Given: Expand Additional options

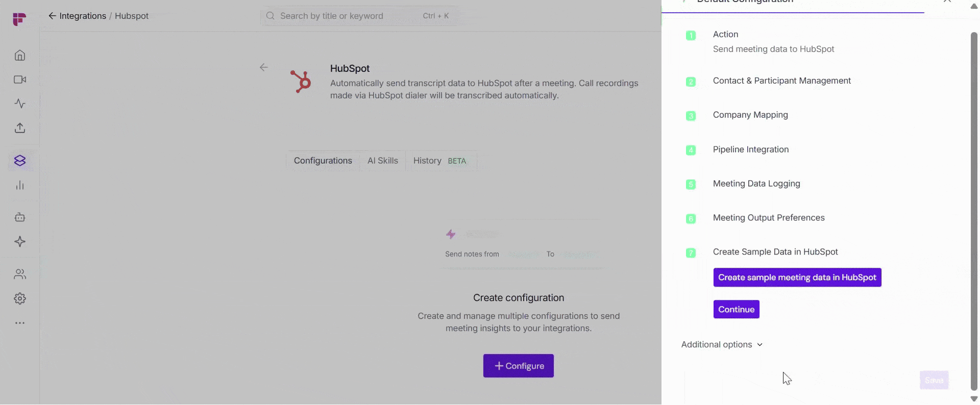Looking at the screenshot, I should (722, 345).
